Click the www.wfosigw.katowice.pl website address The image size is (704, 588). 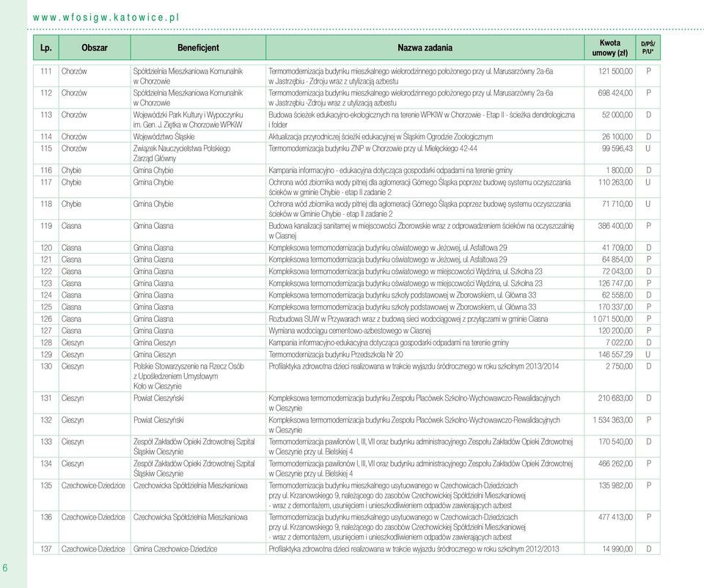(x=106, y=18)
